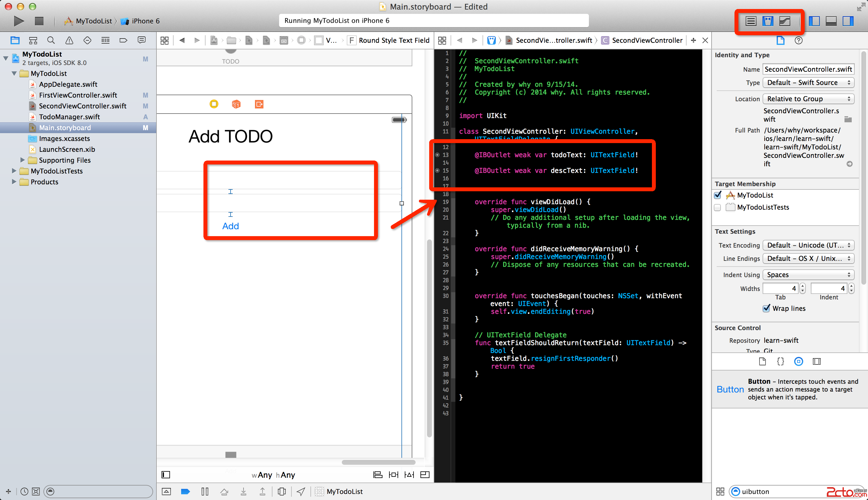Click the iPhone 6 scheme destination

pos(145,21)
